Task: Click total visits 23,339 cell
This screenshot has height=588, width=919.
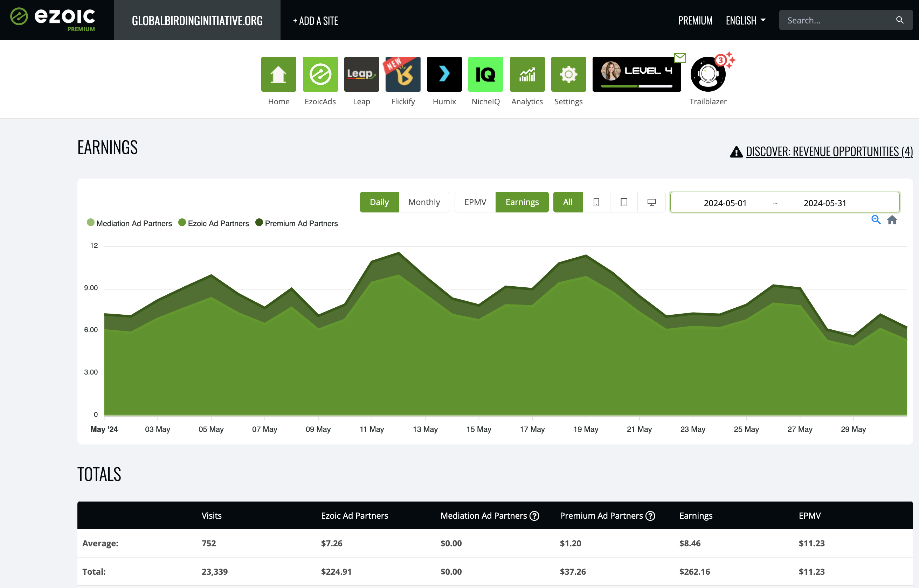Action: point(215,572)
